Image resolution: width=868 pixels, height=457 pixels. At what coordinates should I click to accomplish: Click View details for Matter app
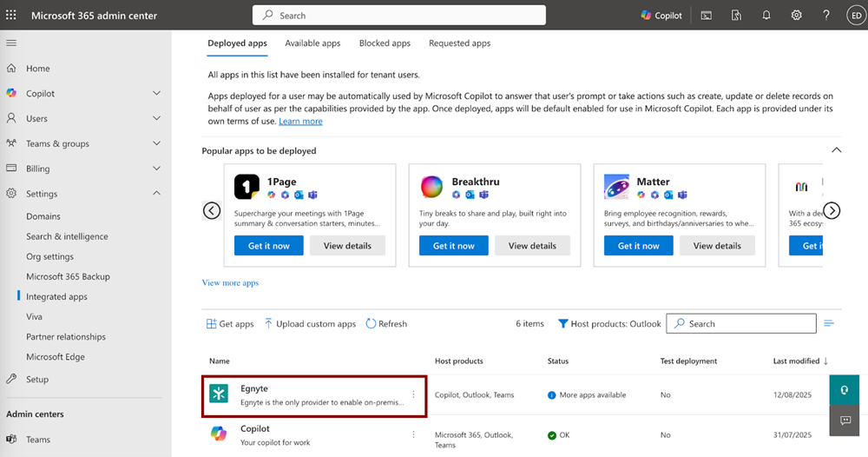pos(716,246)
